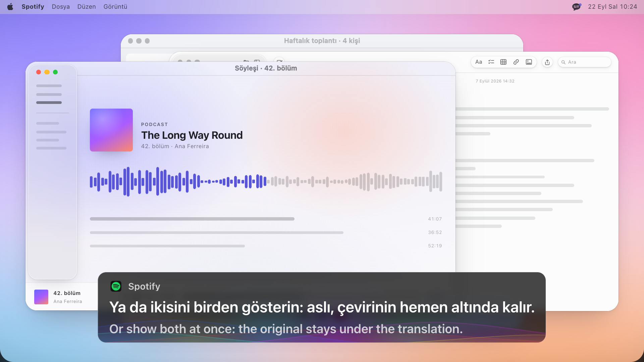644x362 pixels.
Task: Click the live captions menu bar icon
Action: click(x=577, y=7)
